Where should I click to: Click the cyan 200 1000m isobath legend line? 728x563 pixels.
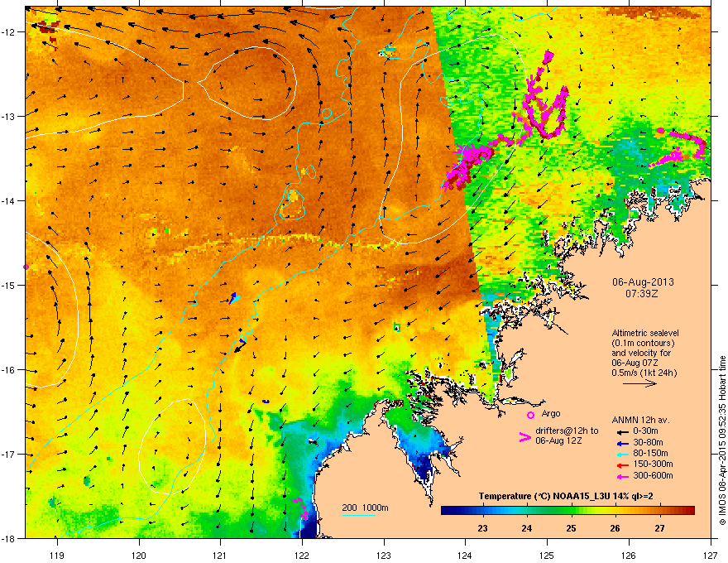(359, 515)
